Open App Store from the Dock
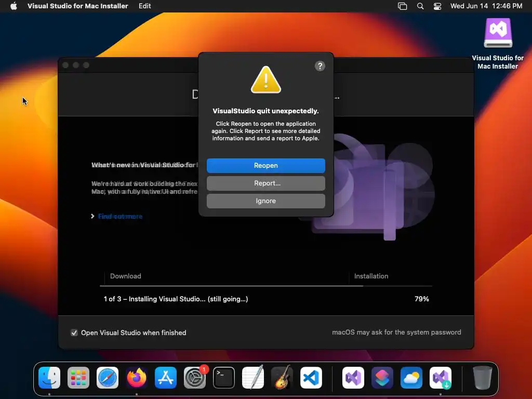 166,378
